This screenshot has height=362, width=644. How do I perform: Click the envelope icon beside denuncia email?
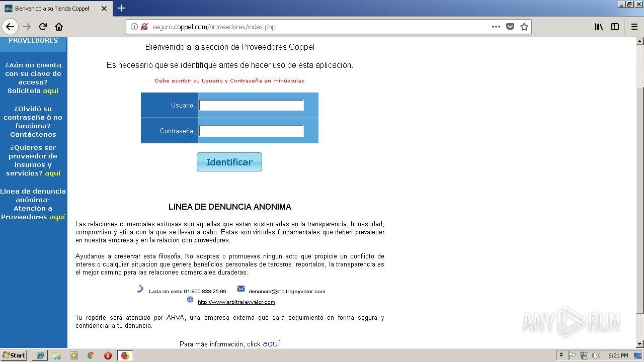241,289
